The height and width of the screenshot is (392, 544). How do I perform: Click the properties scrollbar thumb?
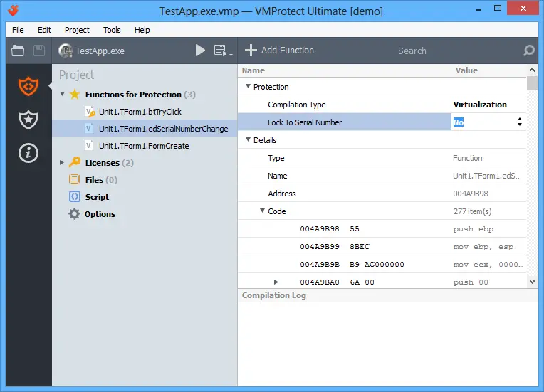(532, 83)
